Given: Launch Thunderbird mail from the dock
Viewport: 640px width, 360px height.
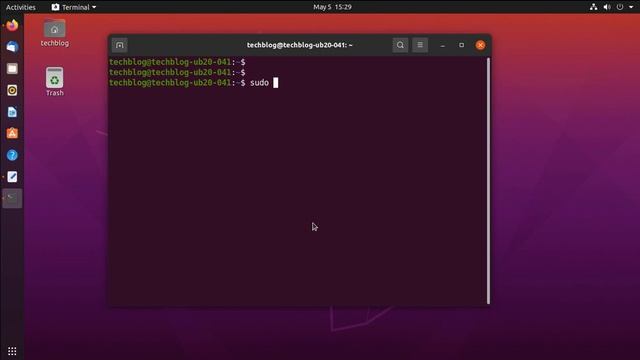Looking at the screenshot, I should (x=12, y=47).
